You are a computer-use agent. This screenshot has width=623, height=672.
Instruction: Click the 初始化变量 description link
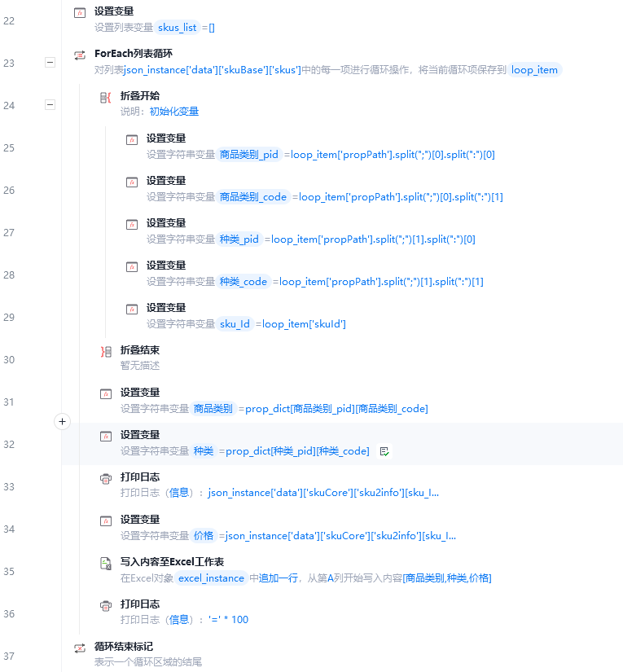click(x=174, y=112)
